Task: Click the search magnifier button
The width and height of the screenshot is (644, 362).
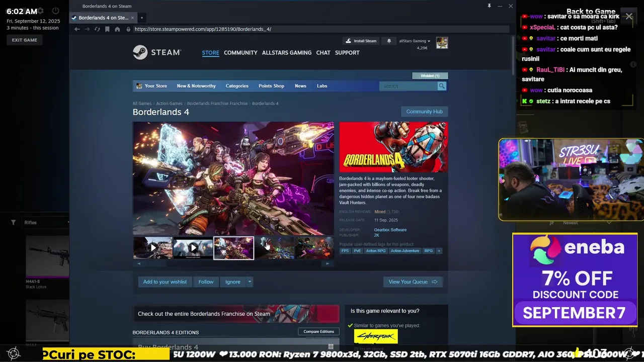Action: click(442, 86)
